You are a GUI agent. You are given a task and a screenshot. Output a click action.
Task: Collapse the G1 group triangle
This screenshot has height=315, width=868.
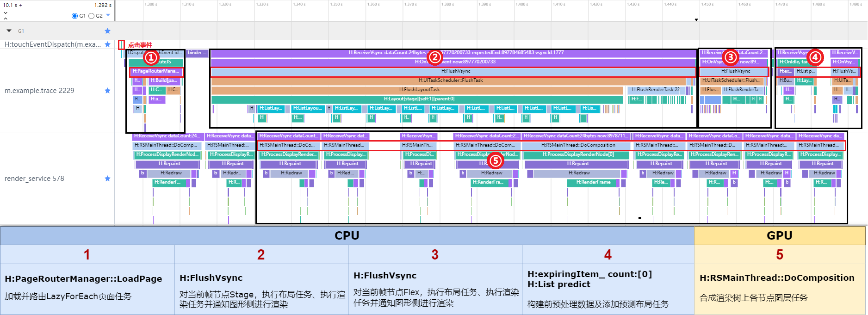coord(9,31)
